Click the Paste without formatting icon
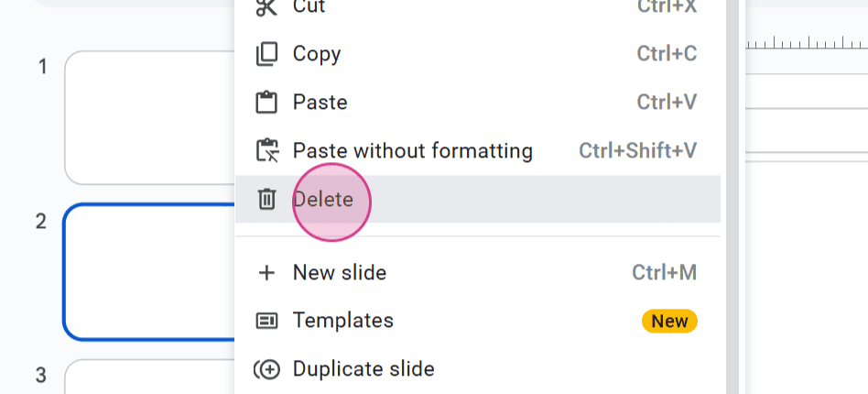The image size is (868, 394). coord(266,151)
